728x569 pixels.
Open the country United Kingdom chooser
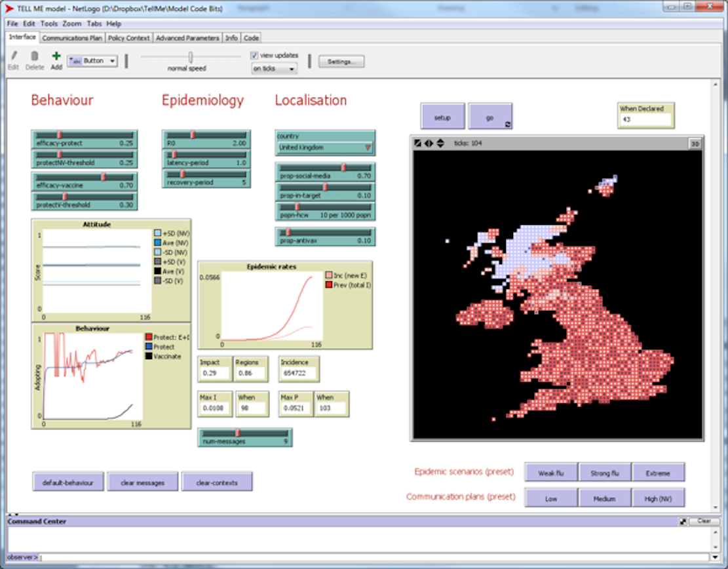click(x=325, y=147)
